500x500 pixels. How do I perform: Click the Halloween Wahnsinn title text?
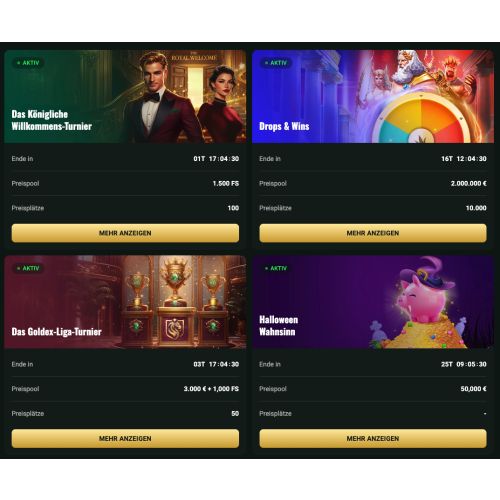point(279,326)
